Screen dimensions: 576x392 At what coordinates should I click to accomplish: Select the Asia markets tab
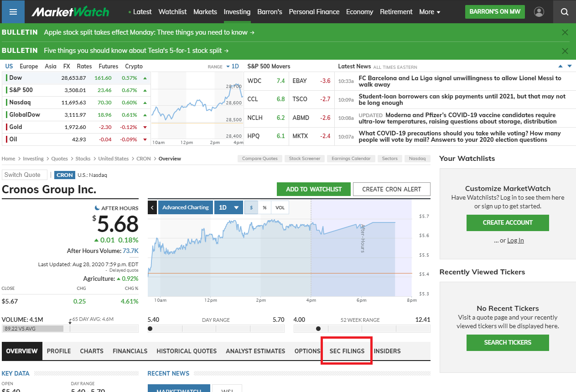51,67
